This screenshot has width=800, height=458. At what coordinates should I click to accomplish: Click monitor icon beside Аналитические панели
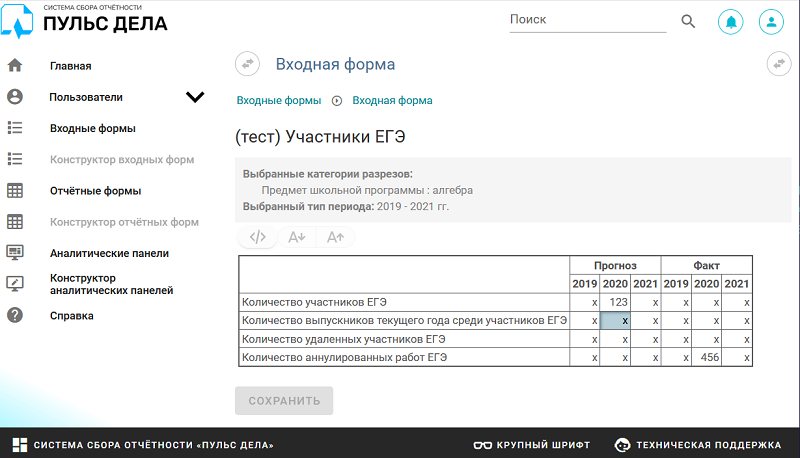pyautogui.click(x=15, y=253)
